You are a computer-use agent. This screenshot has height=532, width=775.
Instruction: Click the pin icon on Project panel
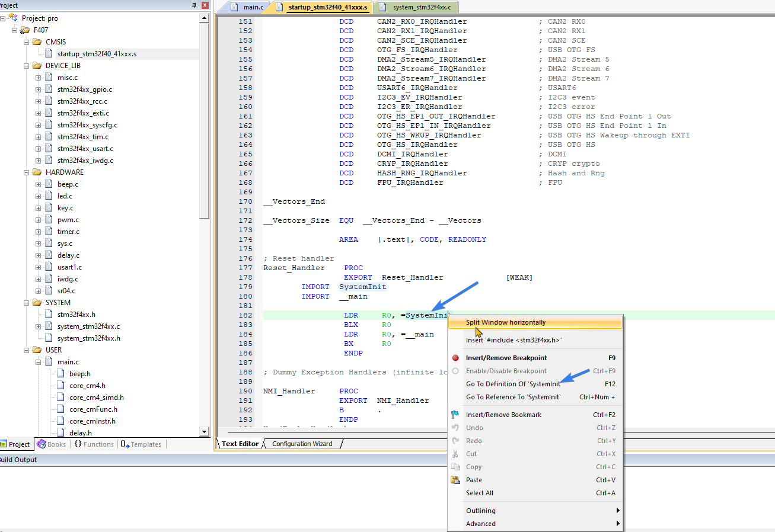point(194,5)
